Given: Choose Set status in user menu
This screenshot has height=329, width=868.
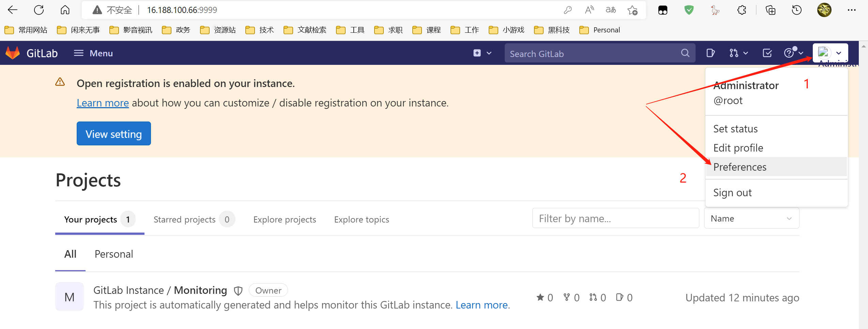Looking at the screenshot, I should tap(776, 129).
